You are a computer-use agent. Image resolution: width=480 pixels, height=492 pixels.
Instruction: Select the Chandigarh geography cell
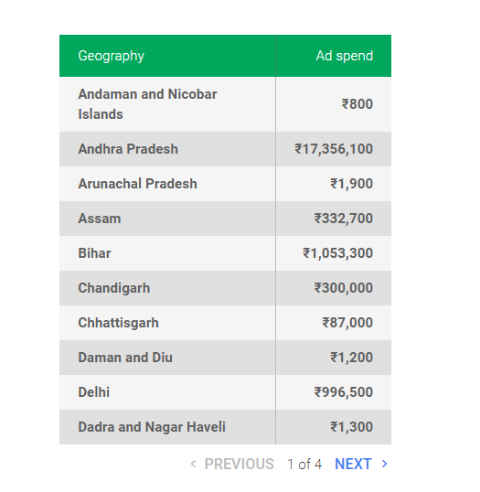click(x=167, y=288)
